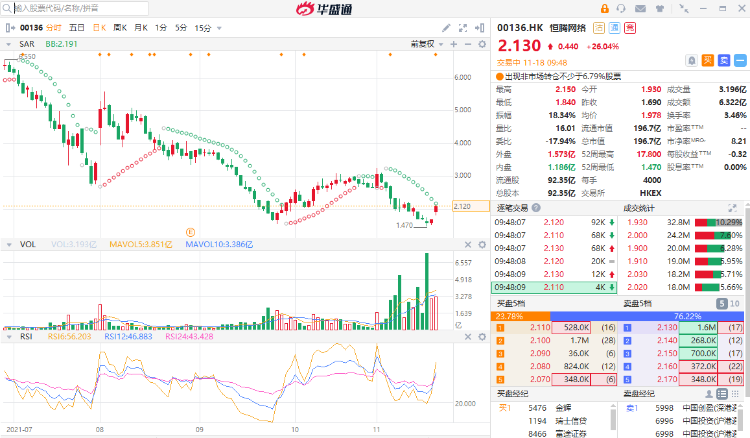
Task: Click the stock code search input field
Action: 75,8
